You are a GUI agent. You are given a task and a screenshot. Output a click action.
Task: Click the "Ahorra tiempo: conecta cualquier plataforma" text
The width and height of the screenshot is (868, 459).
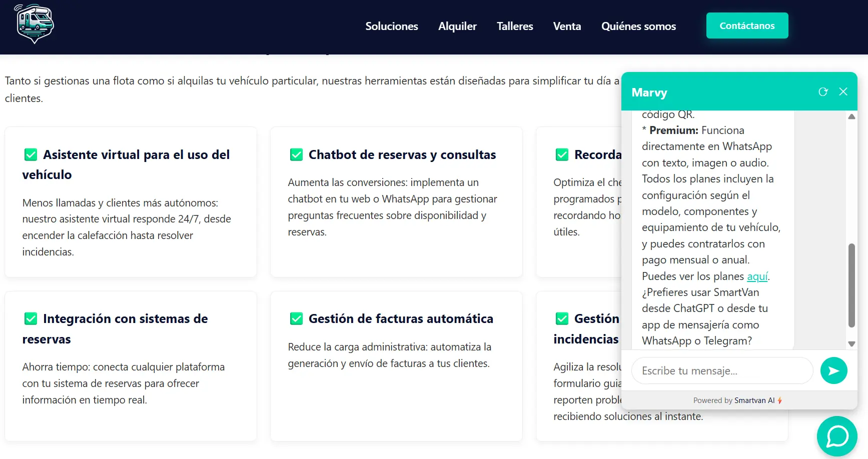[124, 383]
